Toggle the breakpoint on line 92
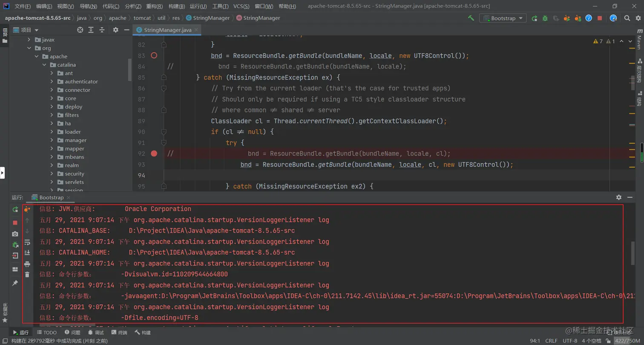The width and height of the screenshot is (644, 345). pos(154,154)
